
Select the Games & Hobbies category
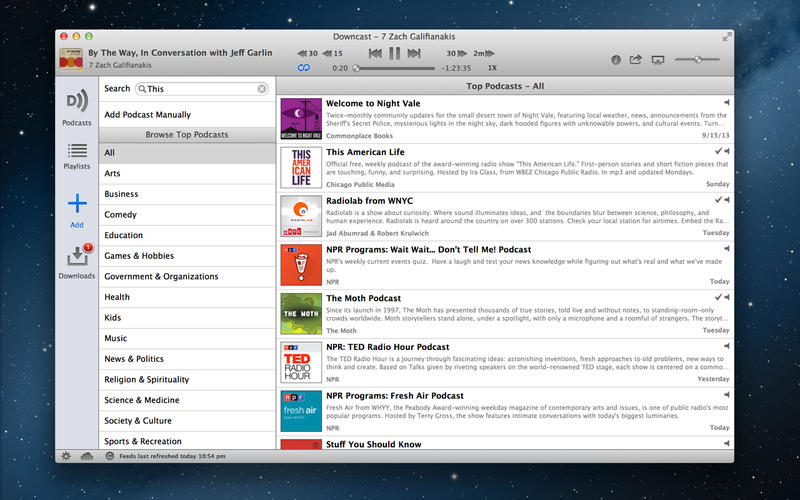187,256
